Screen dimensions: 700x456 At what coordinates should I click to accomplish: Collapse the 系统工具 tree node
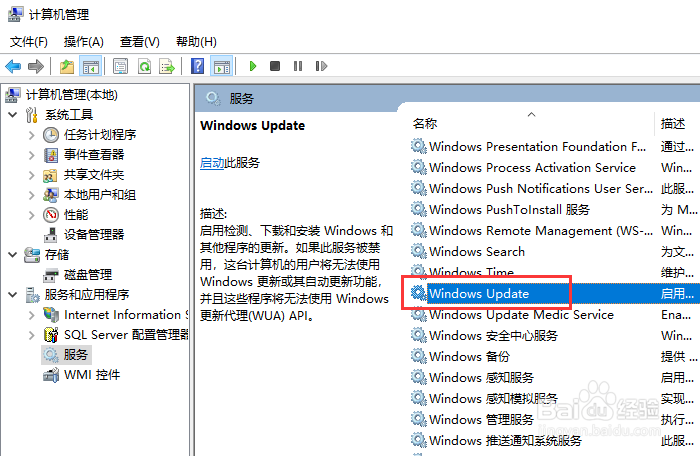(x=12, y=115)
